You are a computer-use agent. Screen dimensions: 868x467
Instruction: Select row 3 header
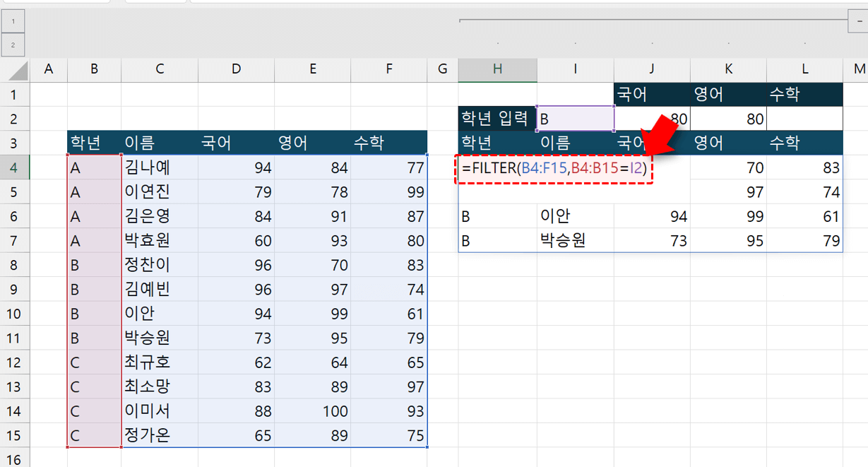[14, 143]
